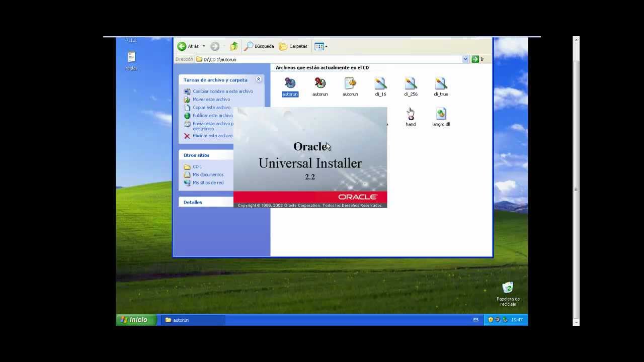Open the Búsqueda search pane
This screenshot has width=644, height=362.
click(260, 46)
